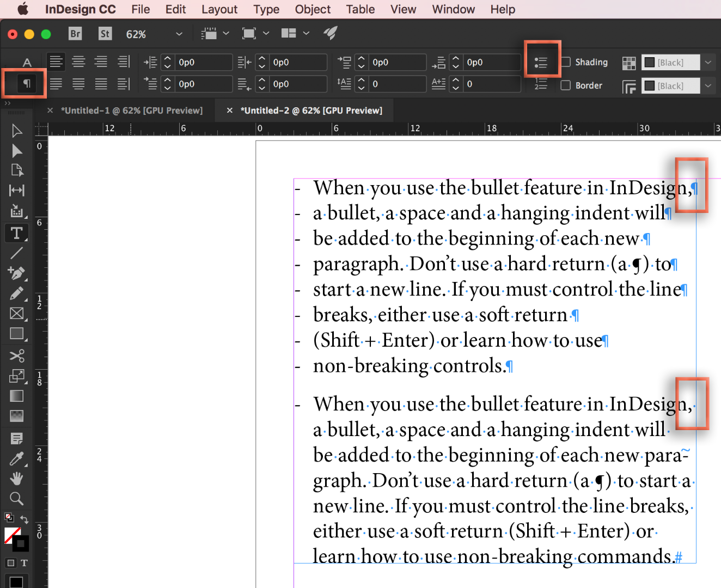Select the Zoom magnifier tool
Image resolution: width=721 pixels, height=588 pixels.
click(17, 499)
